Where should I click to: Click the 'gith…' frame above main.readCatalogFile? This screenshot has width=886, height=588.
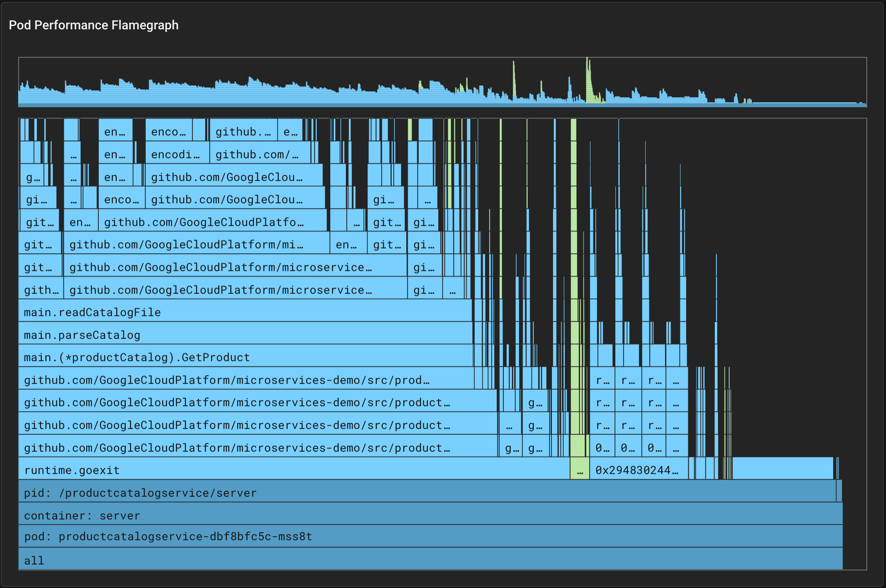(x=41, y=290)
